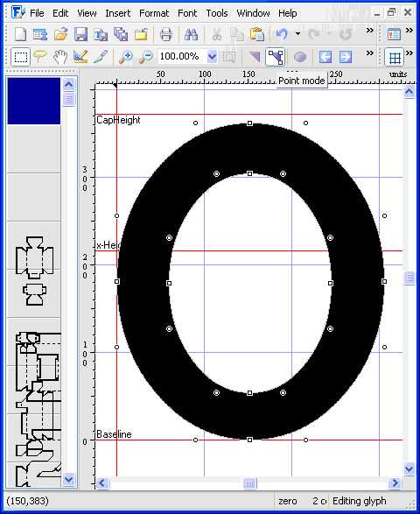Open Find using the binoculars icon
Image resolution: width=420 pixels, height=514 pixels.
[x=191, y=34]
